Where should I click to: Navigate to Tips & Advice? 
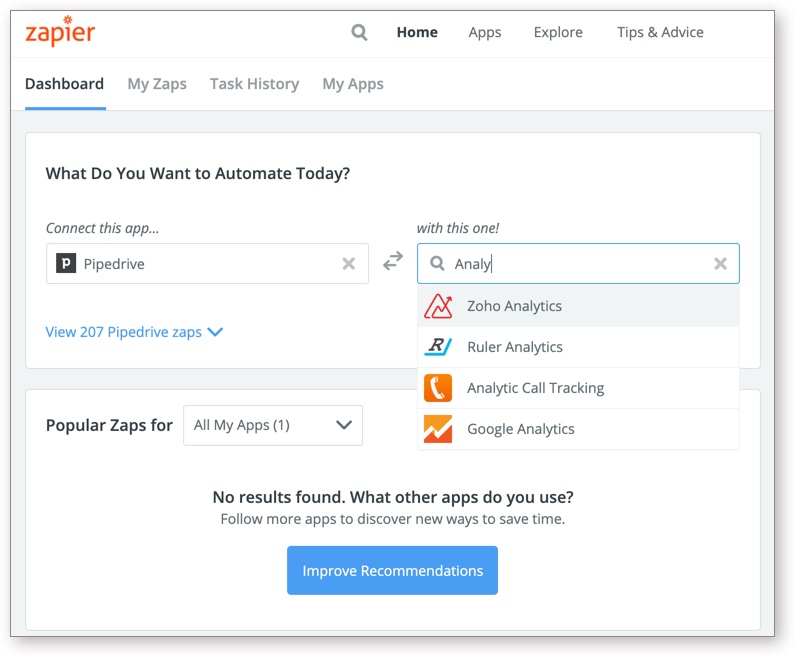(660, 32)
